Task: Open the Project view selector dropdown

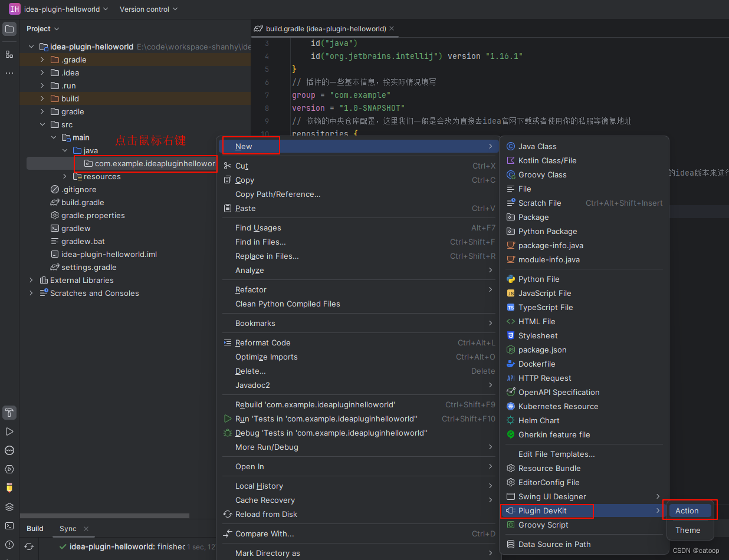Action: pyautogui.click(x=43, y=28)
